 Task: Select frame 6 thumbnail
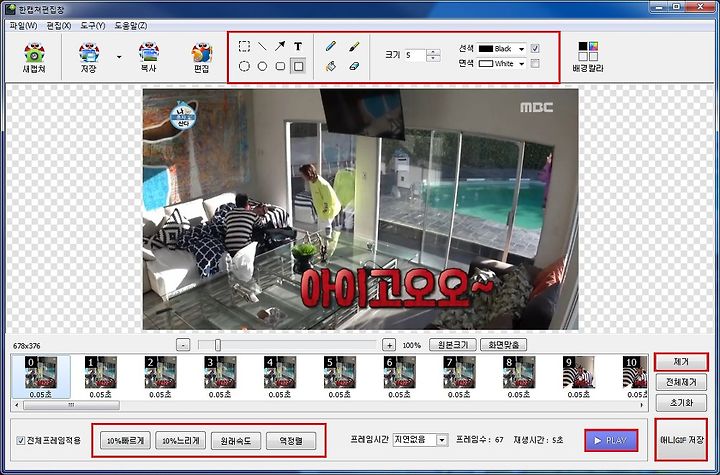[x=399, y=377]
